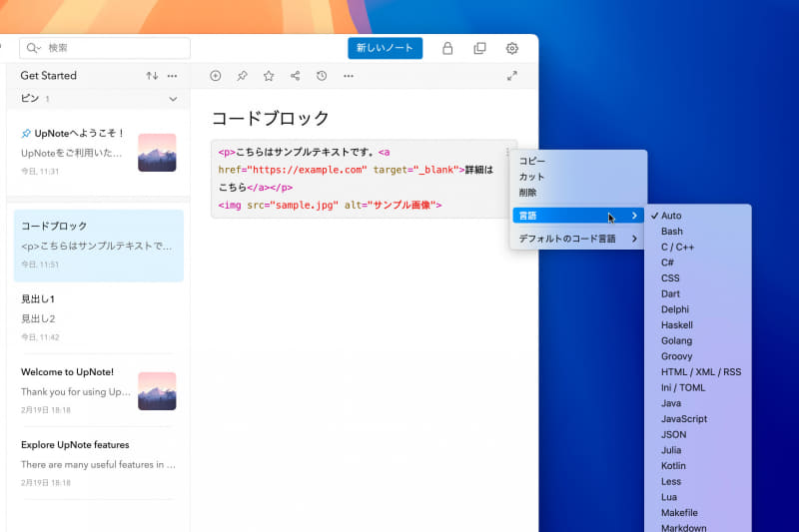This screenshot has height=532, width=799.
Task: Choose Dart from the language list
Action: tap(697, 293)
